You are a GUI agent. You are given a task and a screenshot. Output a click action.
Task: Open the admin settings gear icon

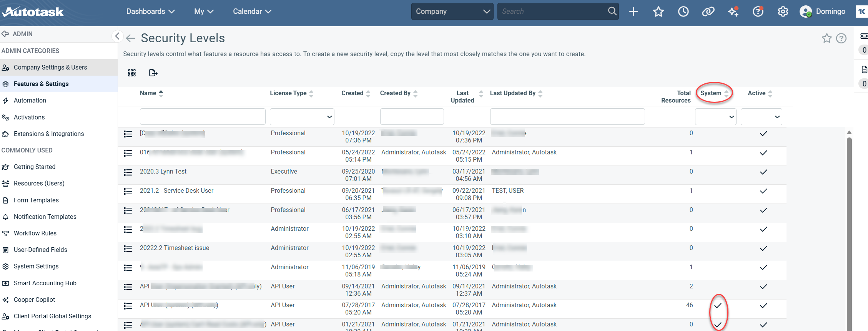[783, 12]
